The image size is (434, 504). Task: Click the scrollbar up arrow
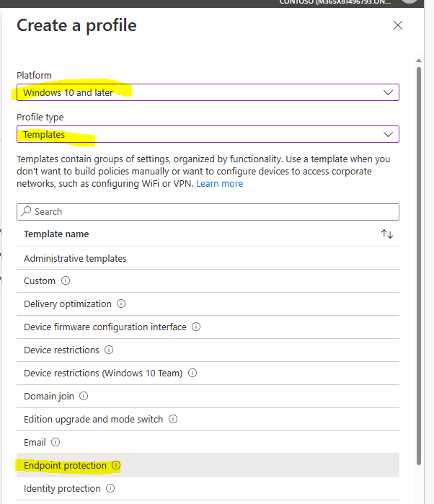click(419, 61)
